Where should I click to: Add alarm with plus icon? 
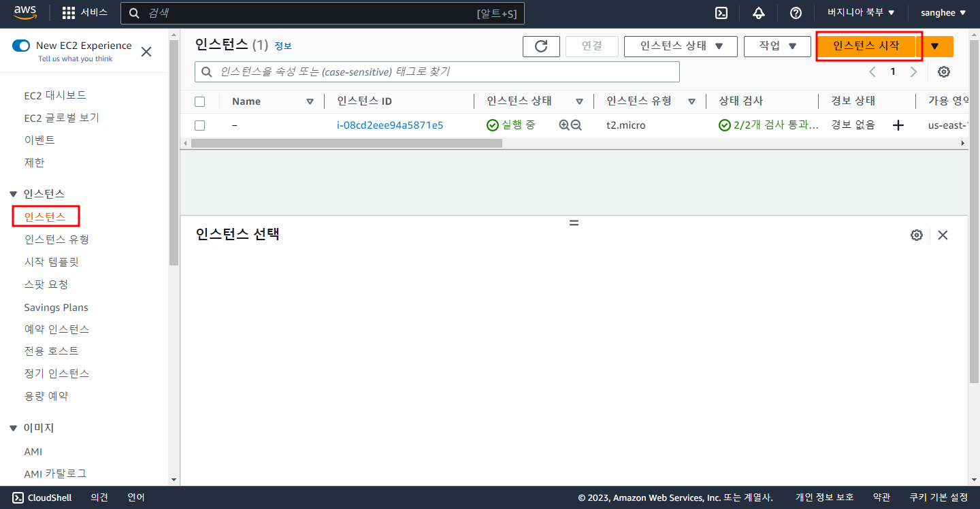click(898, 125)
